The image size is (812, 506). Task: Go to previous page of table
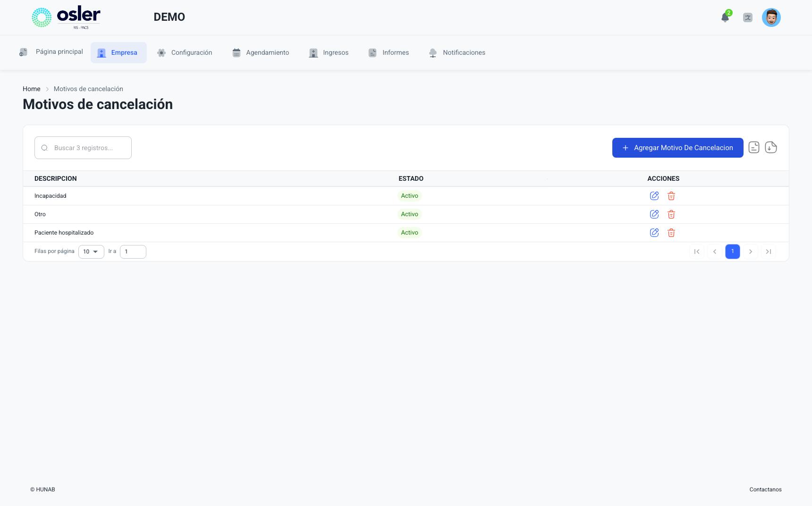click(x=715, y=252)
